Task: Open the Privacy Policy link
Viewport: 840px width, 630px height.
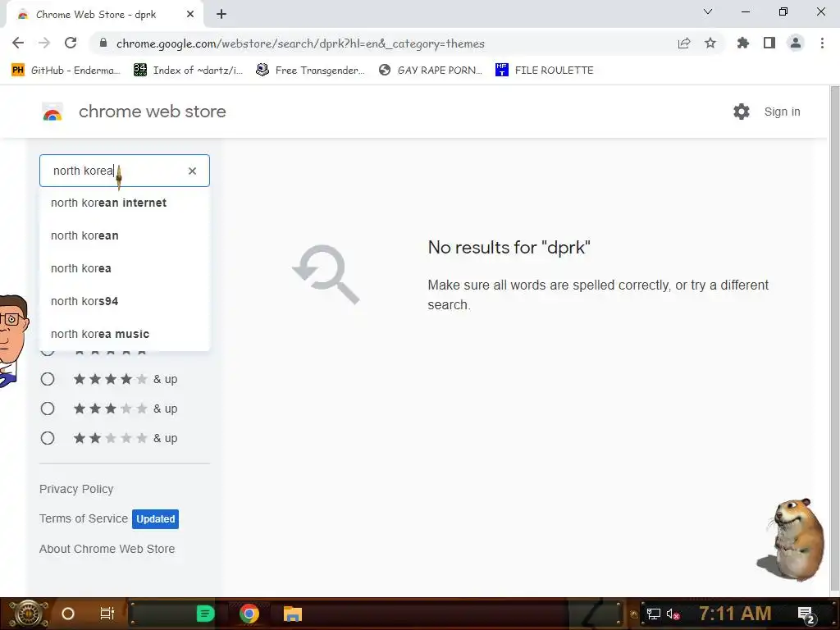Action: pos(76,489)
